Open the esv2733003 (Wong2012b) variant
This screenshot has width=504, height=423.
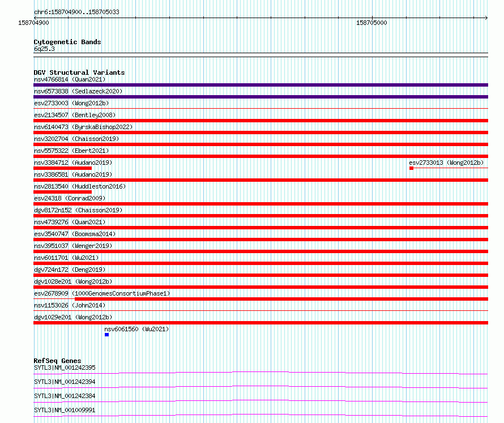coord(71,103)
